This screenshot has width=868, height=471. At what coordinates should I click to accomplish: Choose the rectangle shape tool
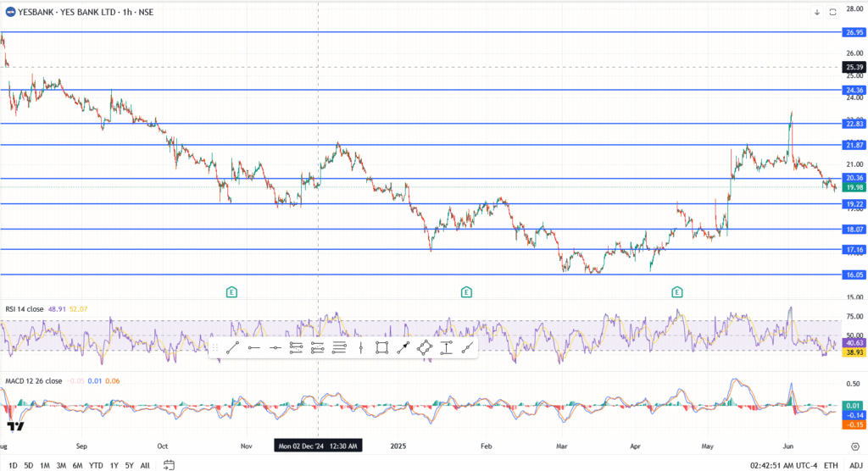[x=382, y=347]
